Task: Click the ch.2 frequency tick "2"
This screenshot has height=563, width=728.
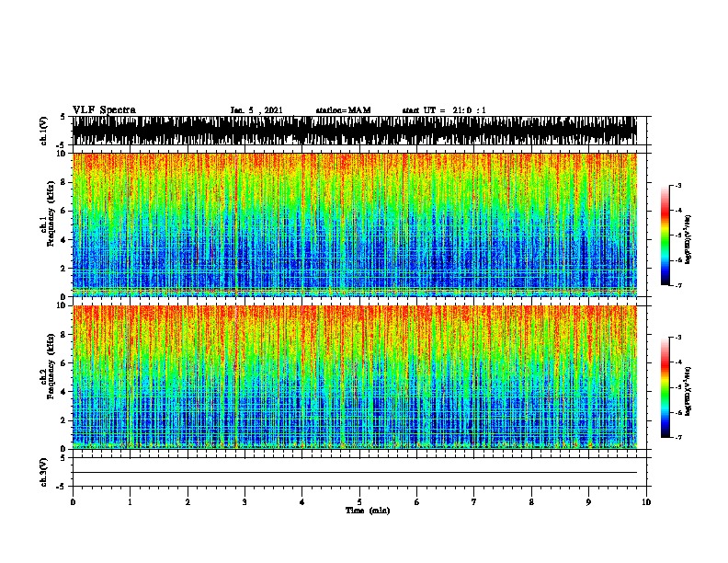Action: pyautogui.click(x=63, y=420)
